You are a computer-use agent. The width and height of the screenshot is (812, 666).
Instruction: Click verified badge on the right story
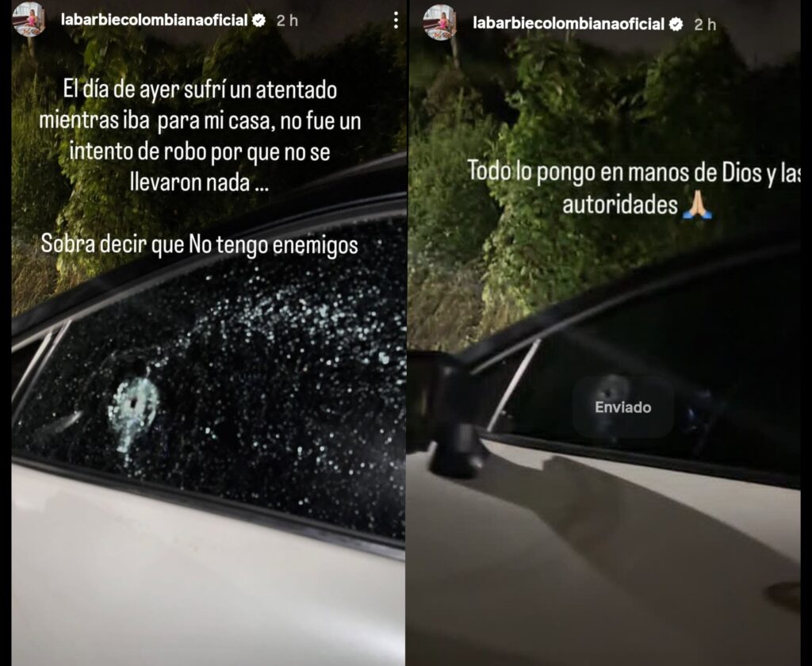pos(676,24)
